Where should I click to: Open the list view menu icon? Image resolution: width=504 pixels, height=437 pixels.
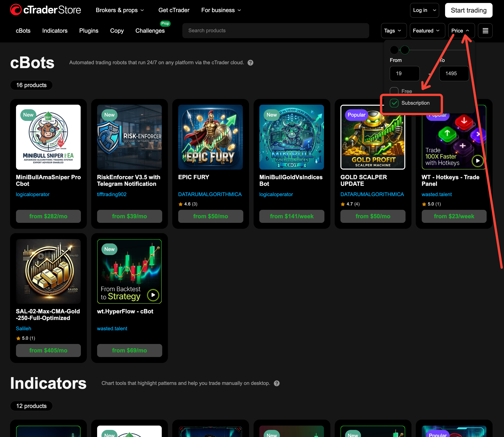pyautogui.click(x=485, y=31)
